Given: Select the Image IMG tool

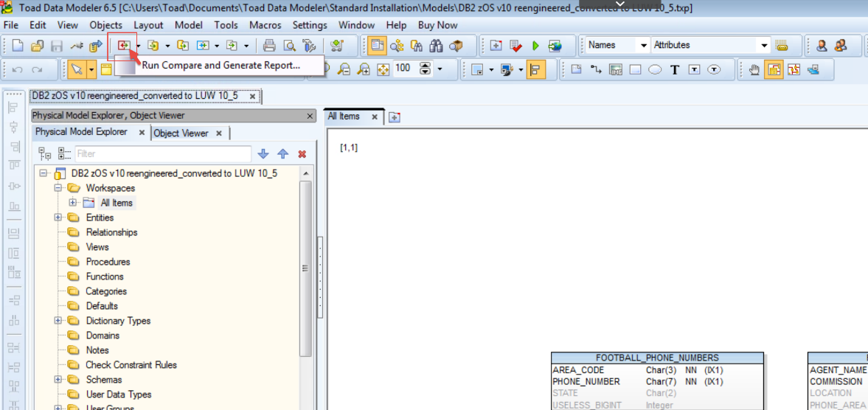Looking at the screenshot, I should point(616,69).
